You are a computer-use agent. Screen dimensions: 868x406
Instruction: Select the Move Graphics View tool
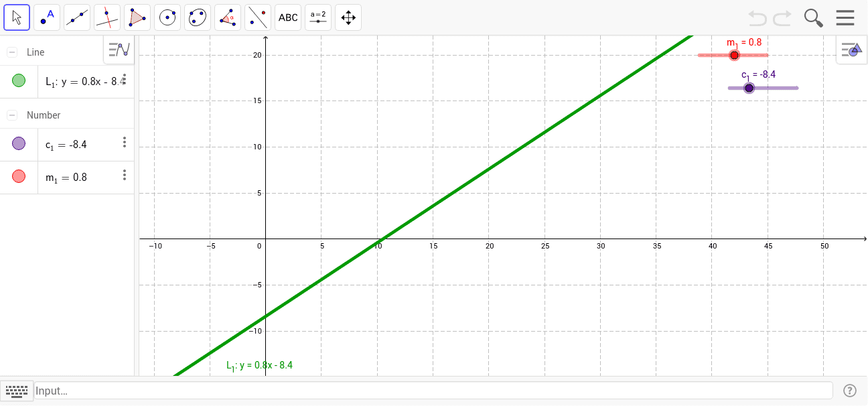tap(348, 17)
